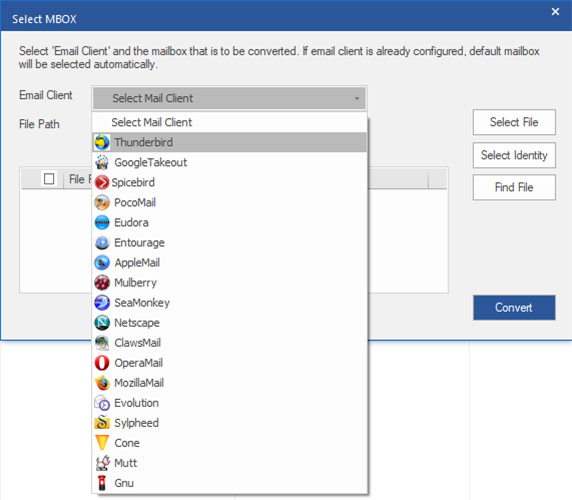This screenshot has width=572, height=500.
Task: Close the Select MBOX dialog
Action: [555, 12]
